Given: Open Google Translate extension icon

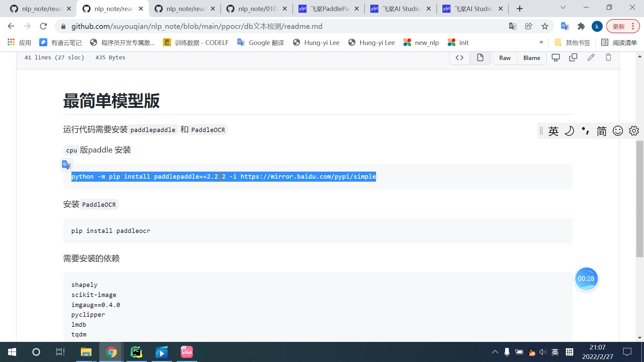Looking at the screenshot, I should coord(565,26).
